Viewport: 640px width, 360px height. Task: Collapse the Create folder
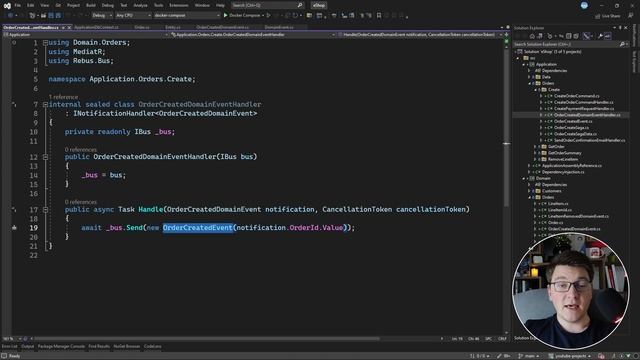(x=536, y=90)
